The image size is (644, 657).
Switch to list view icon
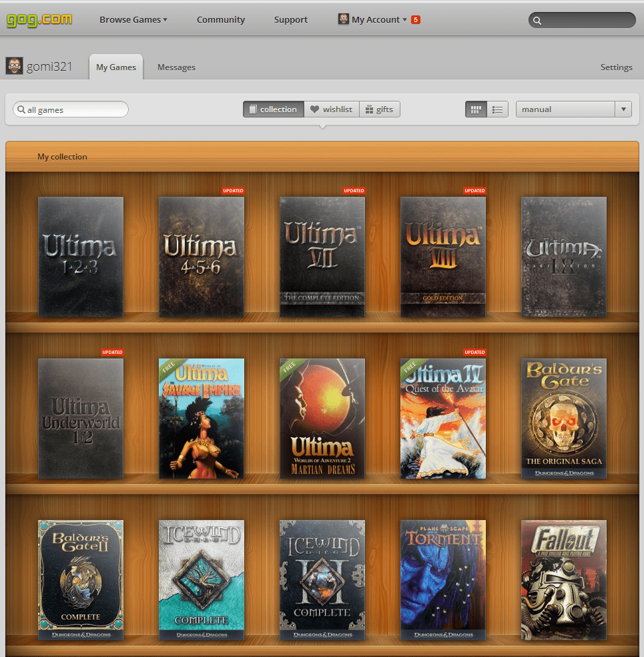[x=497, y=109]
